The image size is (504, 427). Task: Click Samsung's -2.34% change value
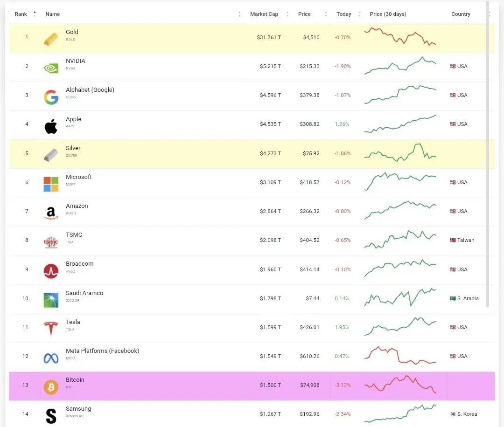coord(343,414)
